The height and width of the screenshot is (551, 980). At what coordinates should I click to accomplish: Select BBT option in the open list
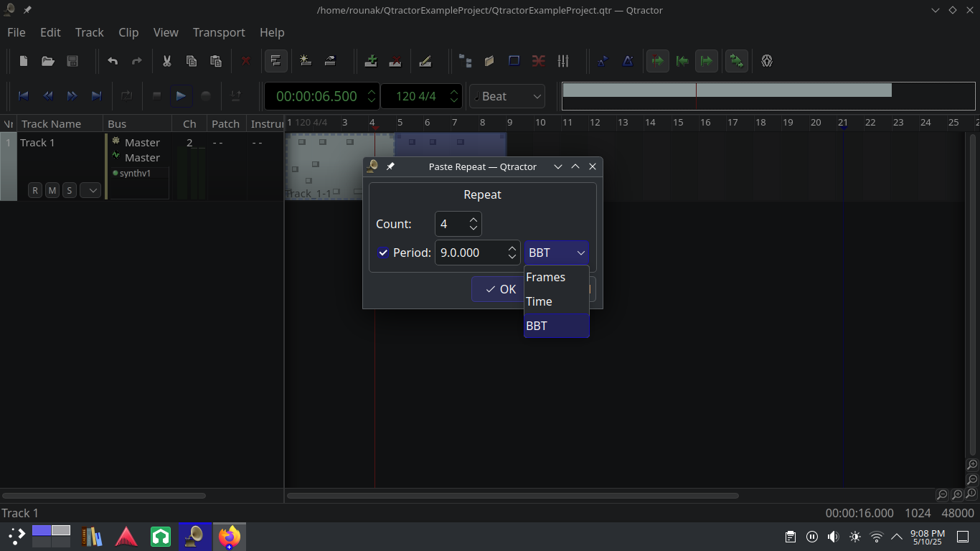coord(557,326)
